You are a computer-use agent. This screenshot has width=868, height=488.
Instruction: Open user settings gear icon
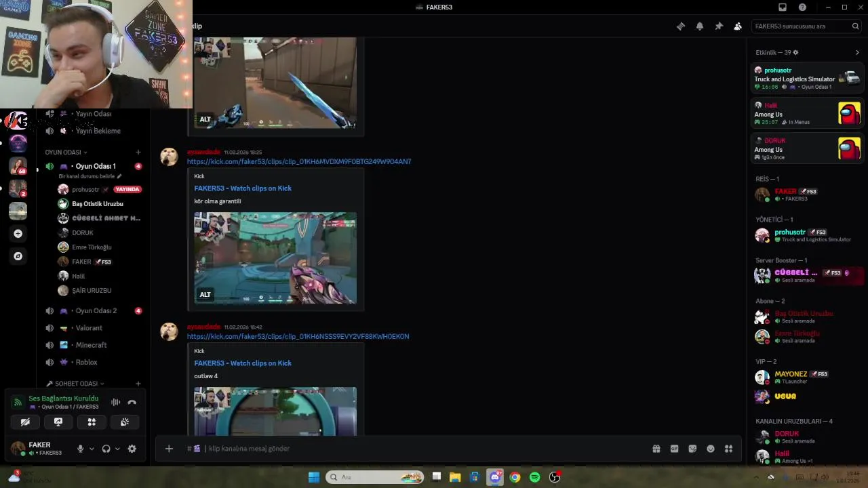click(132, 449)
